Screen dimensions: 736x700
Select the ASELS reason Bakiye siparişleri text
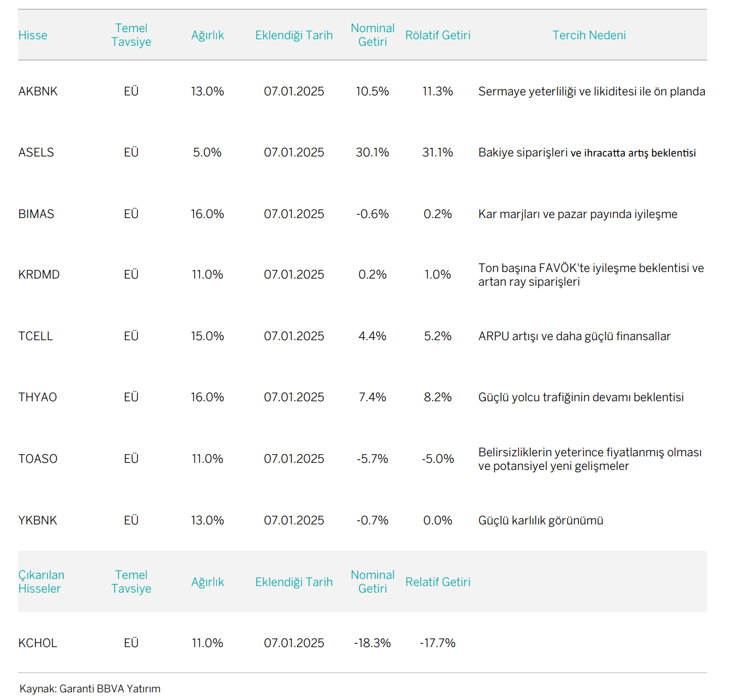point(587,153)
